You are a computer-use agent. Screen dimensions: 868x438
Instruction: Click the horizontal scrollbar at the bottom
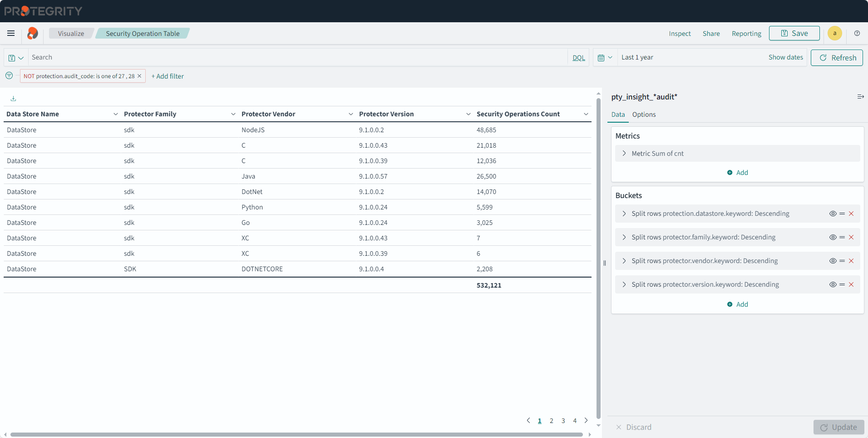(296, 434)
